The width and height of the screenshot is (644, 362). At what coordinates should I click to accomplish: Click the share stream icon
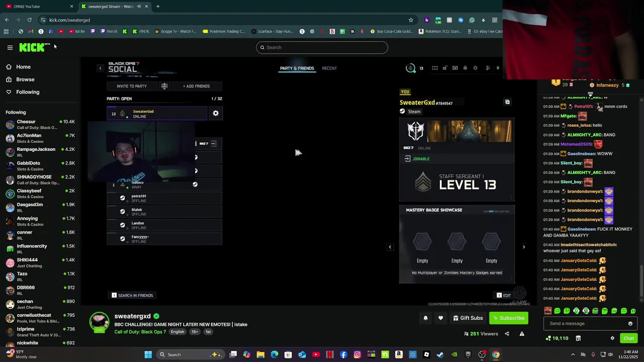tap(507, 334)
